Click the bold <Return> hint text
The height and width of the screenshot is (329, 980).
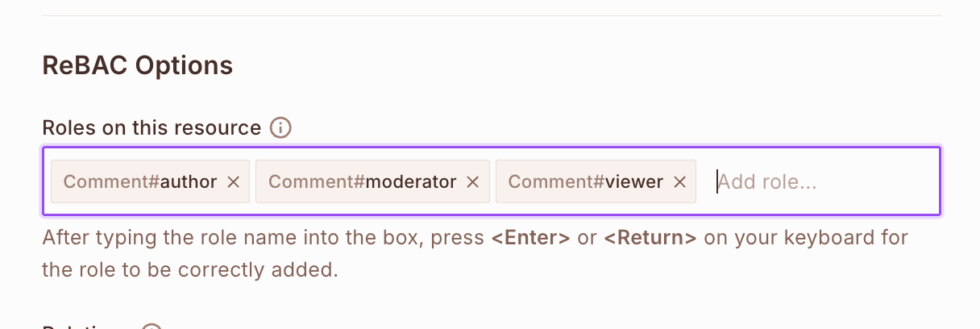click(650, 239)
